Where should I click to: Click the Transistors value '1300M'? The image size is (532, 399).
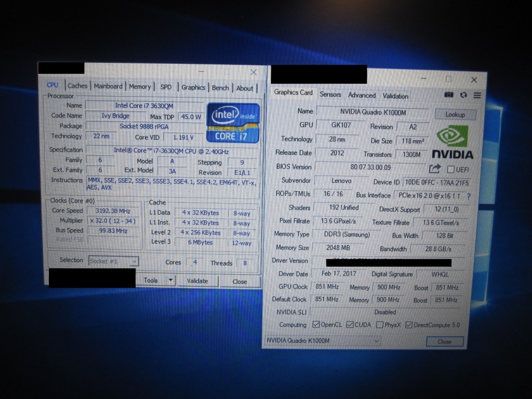point(411,154)
